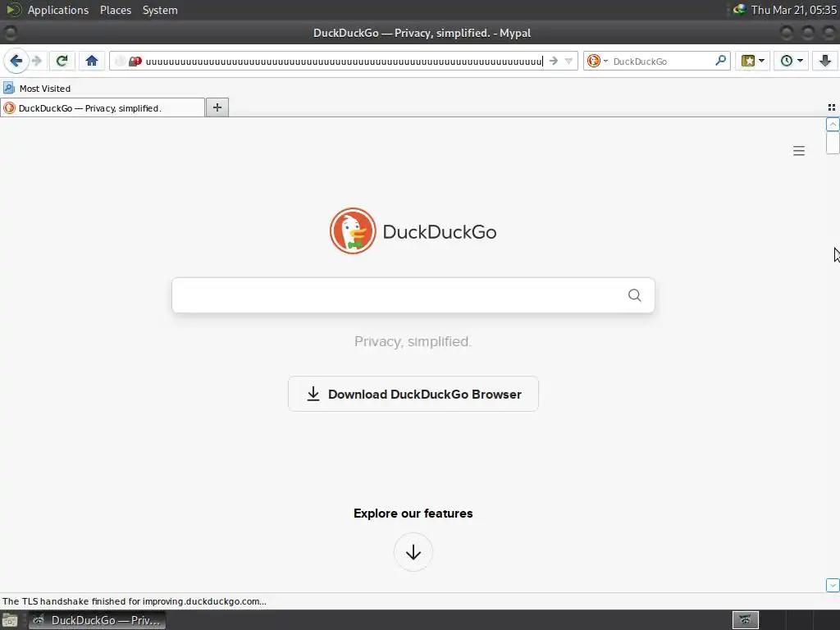
Task: Open the bookmarks star menu button
Action: [748, 61]
